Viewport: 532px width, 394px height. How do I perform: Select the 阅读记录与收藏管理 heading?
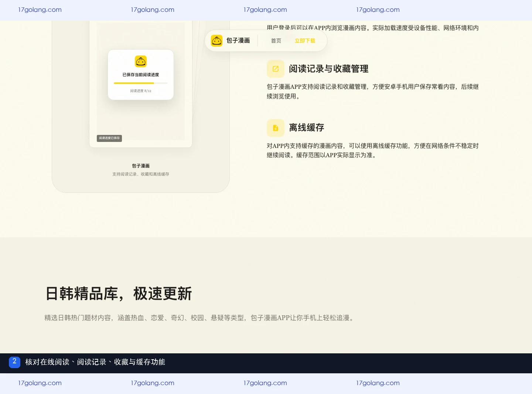point(328,69)
